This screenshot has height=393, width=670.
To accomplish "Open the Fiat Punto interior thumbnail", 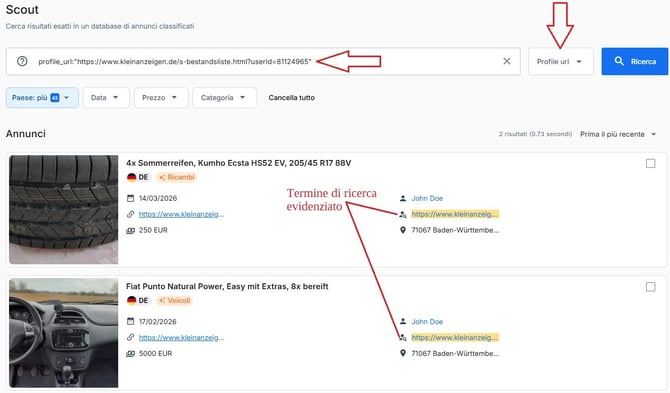I will pyautogui.click(x=64, y=333).
